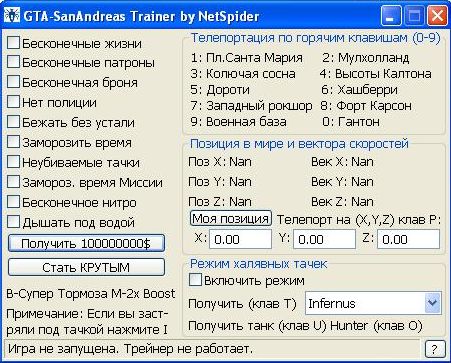This screenshot has height=363, width=451.
Task: Click the Режим халявных тачек group title
Action: [x=258, y=264]
